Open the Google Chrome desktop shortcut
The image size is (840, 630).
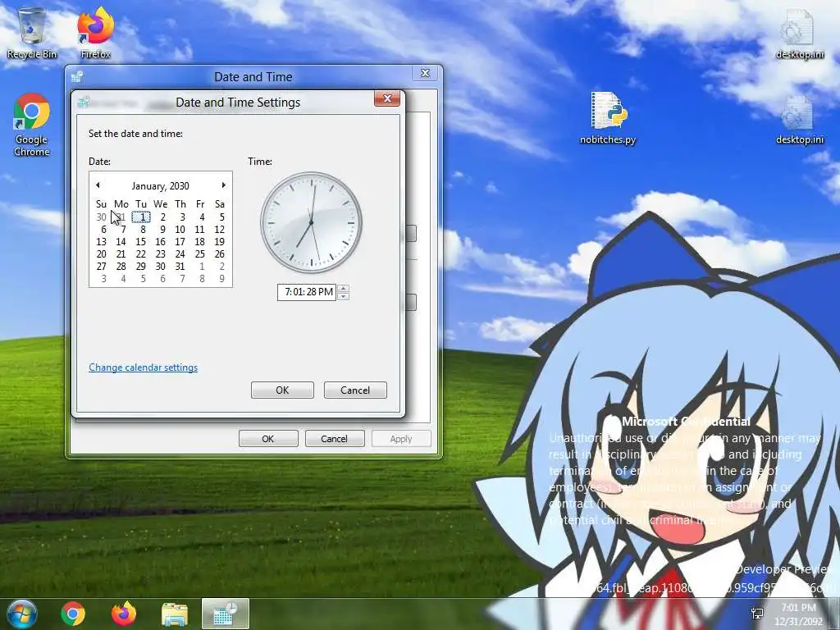(x=32, y=125)
